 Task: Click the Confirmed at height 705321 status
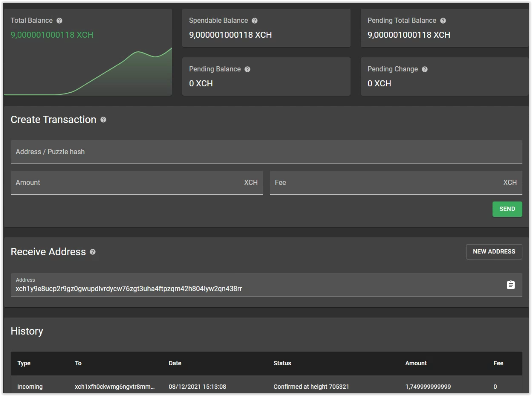[x=311, y=387]
